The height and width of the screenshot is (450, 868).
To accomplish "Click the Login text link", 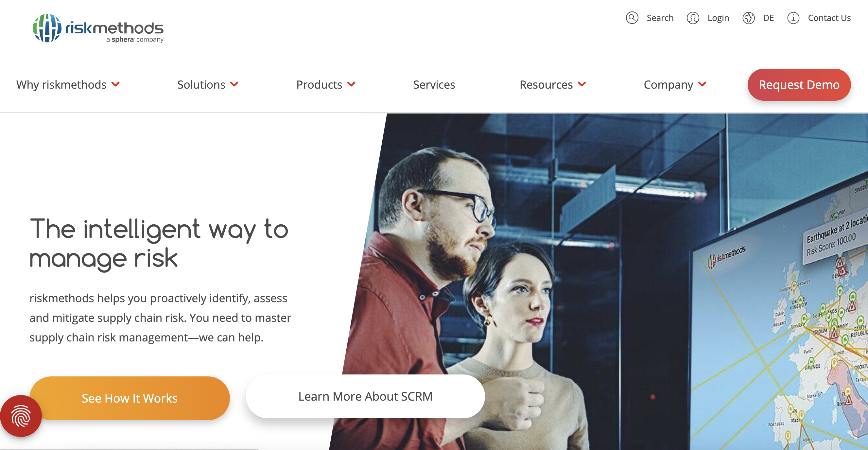I will (x=718, y=18).
